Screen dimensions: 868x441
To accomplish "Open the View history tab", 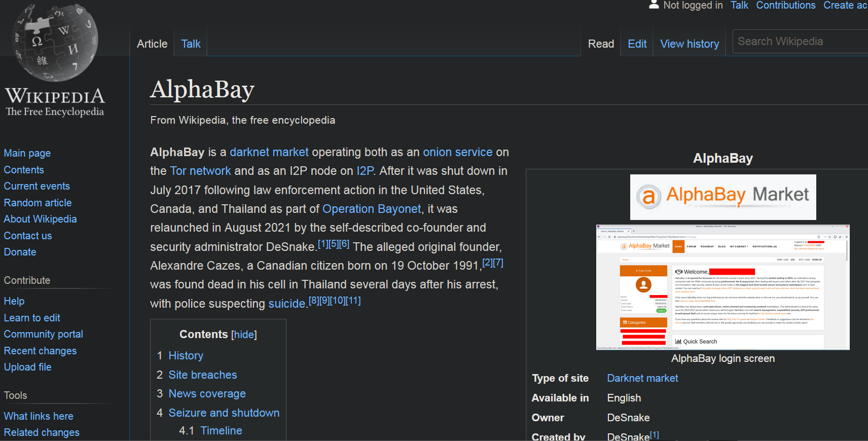I will pyautogui.click(x=689, y=44).
